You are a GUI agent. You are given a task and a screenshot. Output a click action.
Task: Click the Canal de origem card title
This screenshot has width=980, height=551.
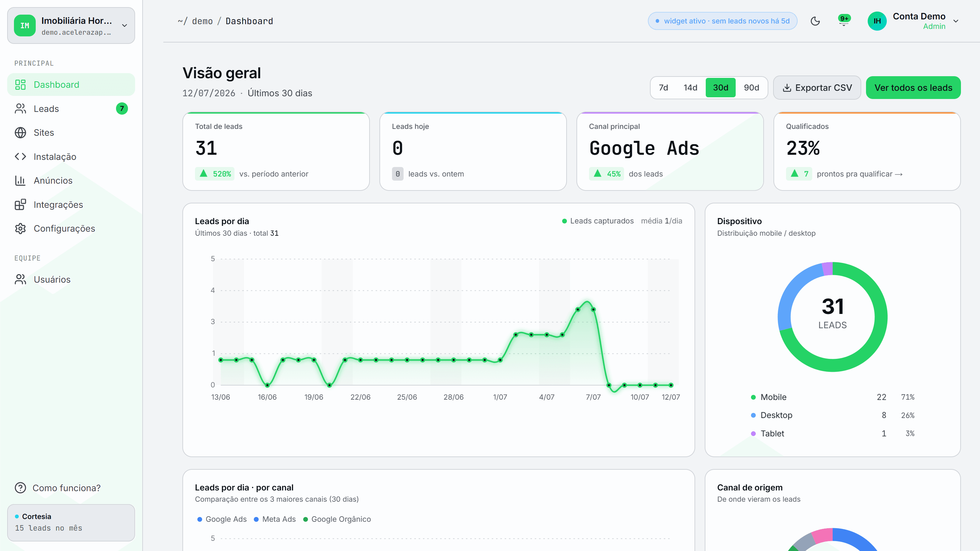pos(750,487)
